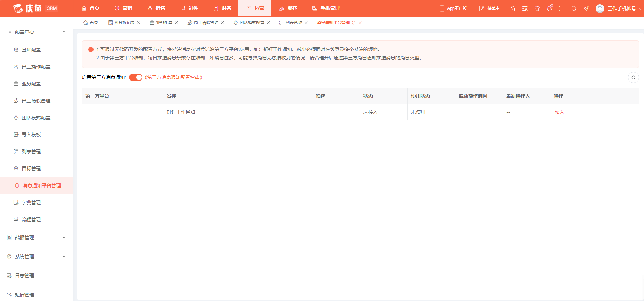Open 《第三方消息通知配置指南》 link

click(x=173, y=77)
